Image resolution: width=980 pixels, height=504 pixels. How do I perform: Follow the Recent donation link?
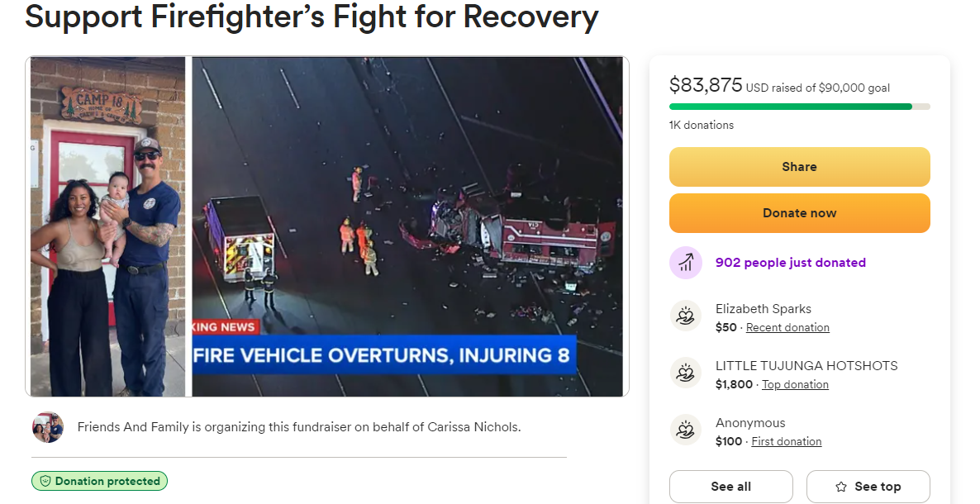(787, 327)
